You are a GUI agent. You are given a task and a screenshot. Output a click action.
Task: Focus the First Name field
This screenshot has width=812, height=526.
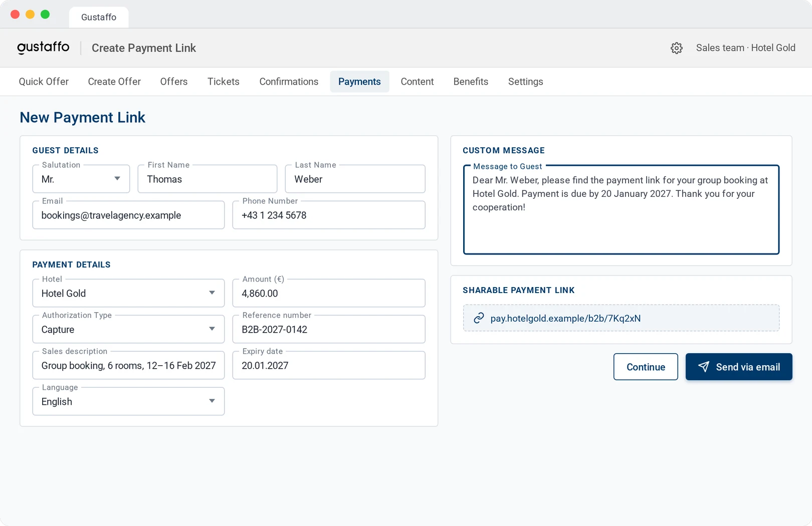pyautogui.click(x=208, y=179)
